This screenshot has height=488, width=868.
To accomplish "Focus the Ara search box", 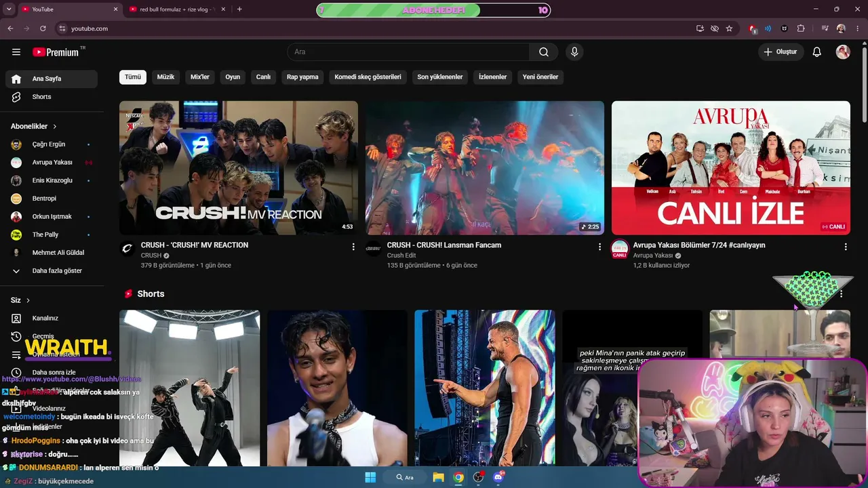I will point(409,52).
